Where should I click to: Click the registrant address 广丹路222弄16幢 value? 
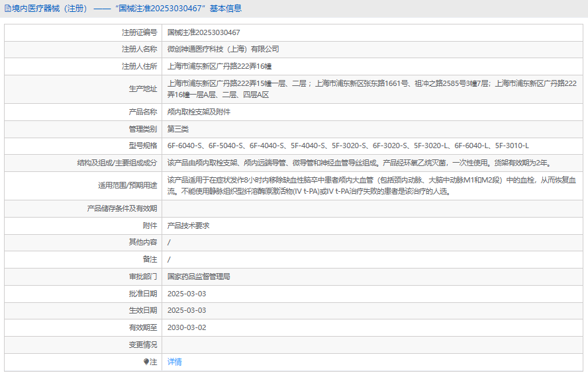pos(220,66)
